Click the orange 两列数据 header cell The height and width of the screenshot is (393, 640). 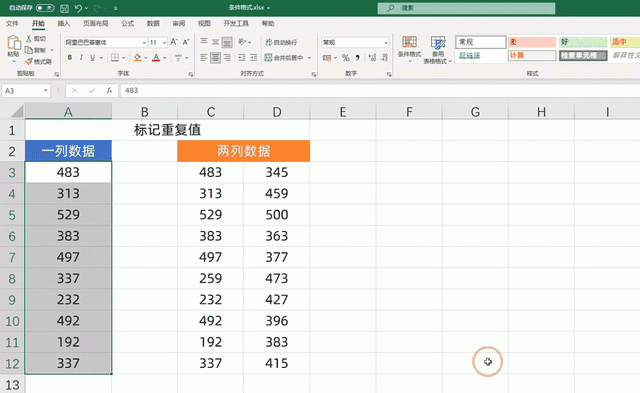[x=243, y=151]
